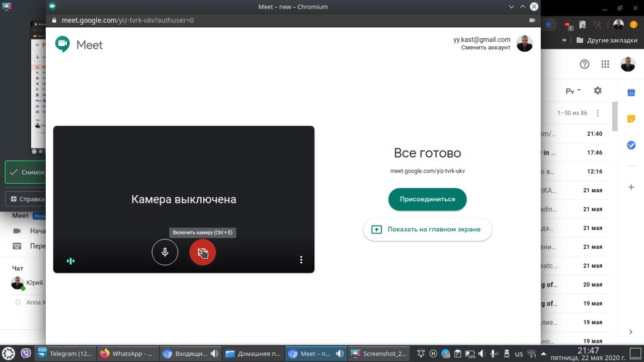Open the email received at 21:40
The image size is (644, 362).
click(x=576, y=134)
